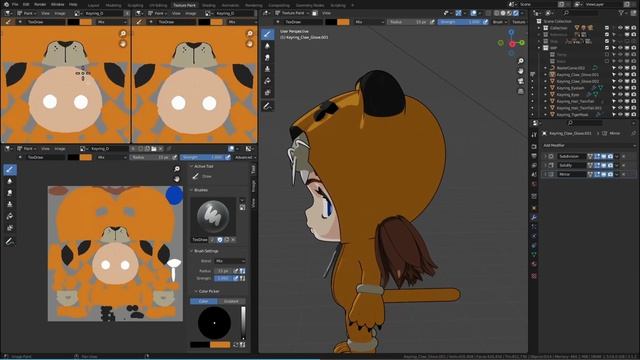Open the Tool settings tab in Properties editor
Screen dimensions: 640x360
(x=534, y=135)
